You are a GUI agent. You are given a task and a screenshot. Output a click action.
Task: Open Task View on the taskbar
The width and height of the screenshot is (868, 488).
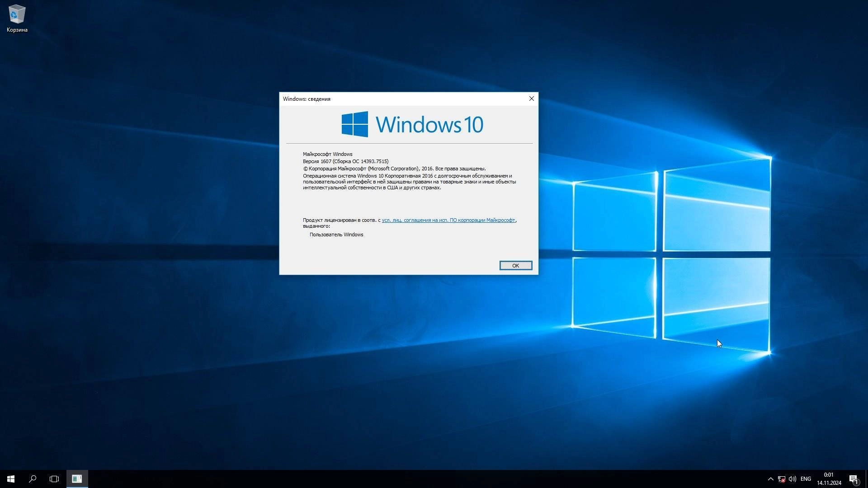(54, 479)
